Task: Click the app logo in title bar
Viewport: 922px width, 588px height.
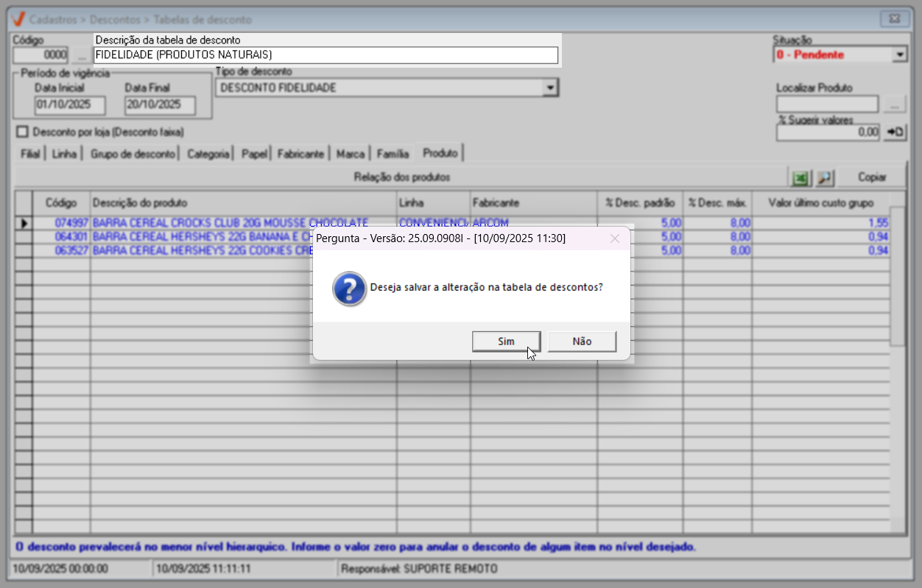Action: [x=20, y=19]
